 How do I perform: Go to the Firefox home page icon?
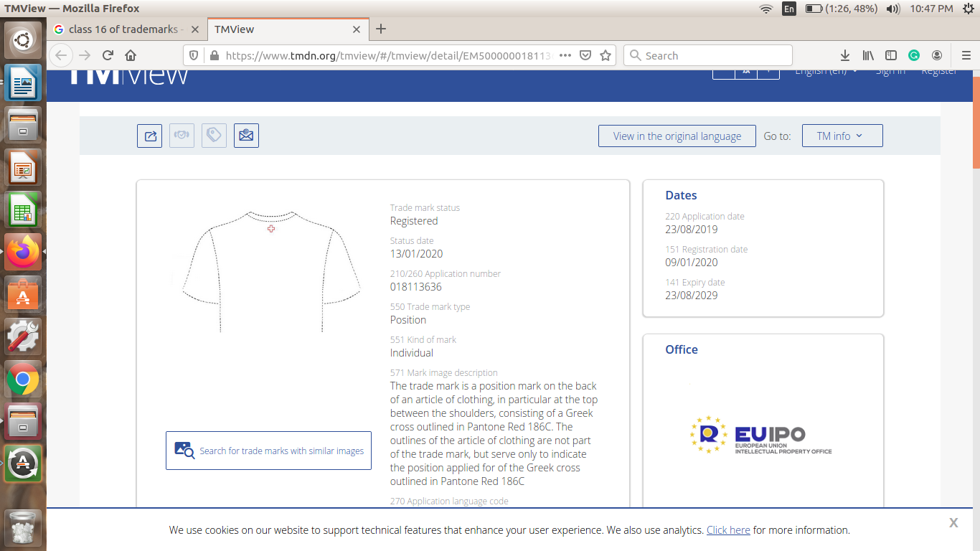point(131,55)
